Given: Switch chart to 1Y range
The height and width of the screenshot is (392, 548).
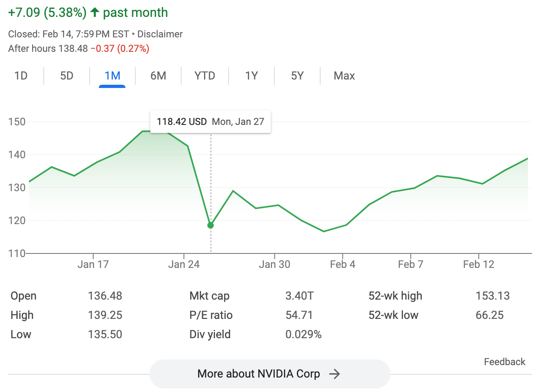Looking at the screenshot, I should click(252, 76).
